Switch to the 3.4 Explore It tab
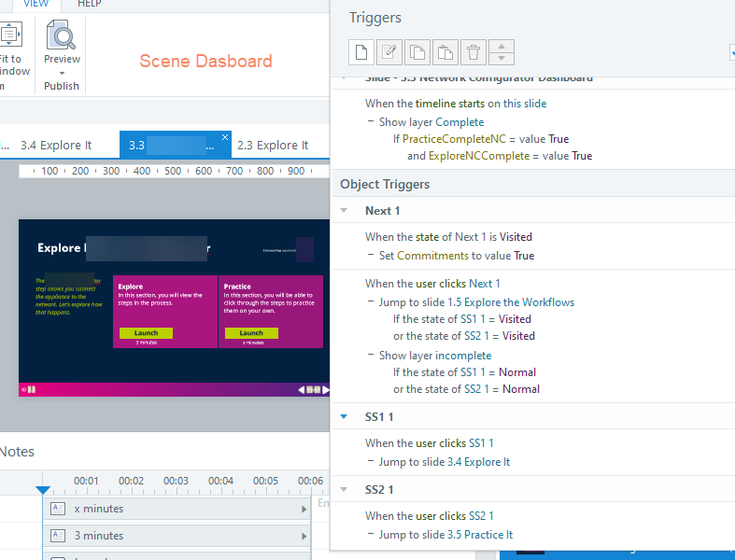735x560 pixels. (x=56, y=146)
